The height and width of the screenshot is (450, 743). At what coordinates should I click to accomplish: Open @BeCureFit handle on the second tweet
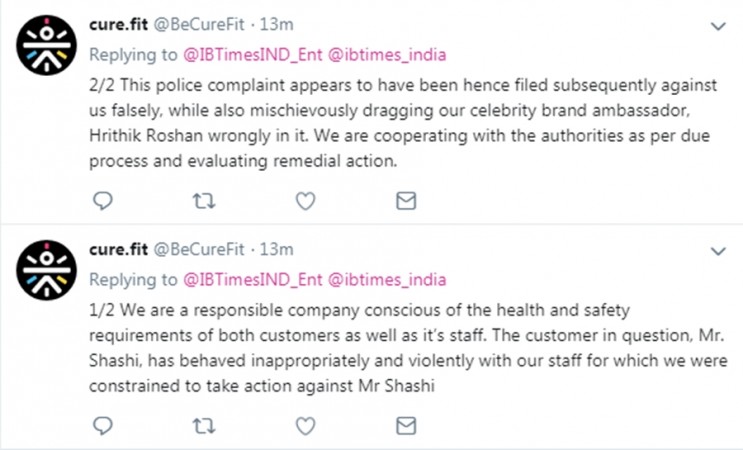point(199,249)
